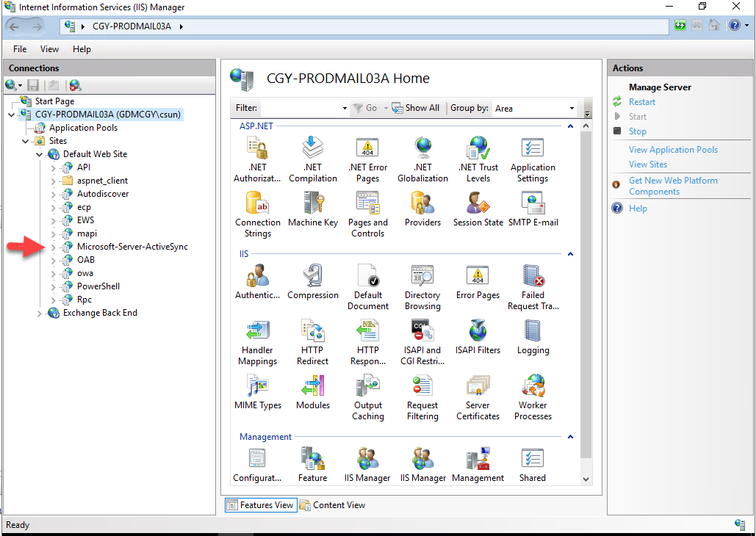Viewport: 756px width, 536px height.
Task: Click the Filter text input field
Action: [x=301, y=109]
